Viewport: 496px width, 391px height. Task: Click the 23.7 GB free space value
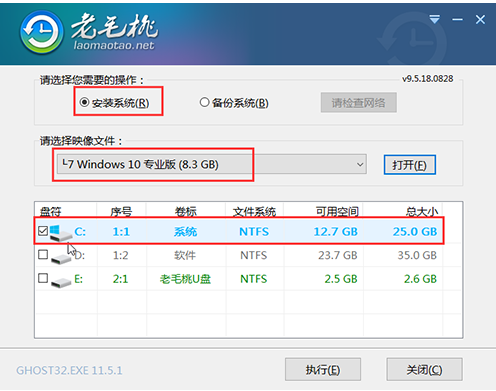click(338, 255)
